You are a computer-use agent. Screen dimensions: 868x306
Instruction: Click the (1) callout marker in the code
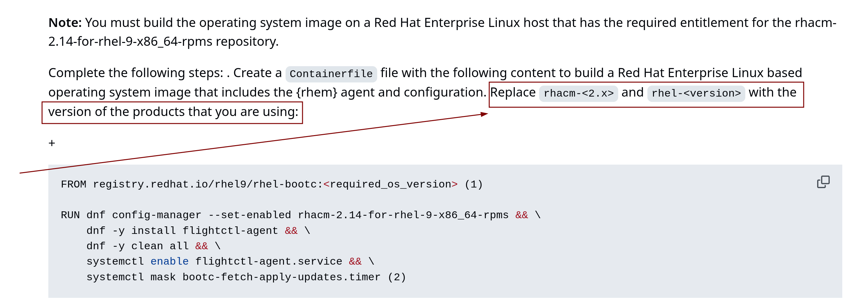pos(474,184)
